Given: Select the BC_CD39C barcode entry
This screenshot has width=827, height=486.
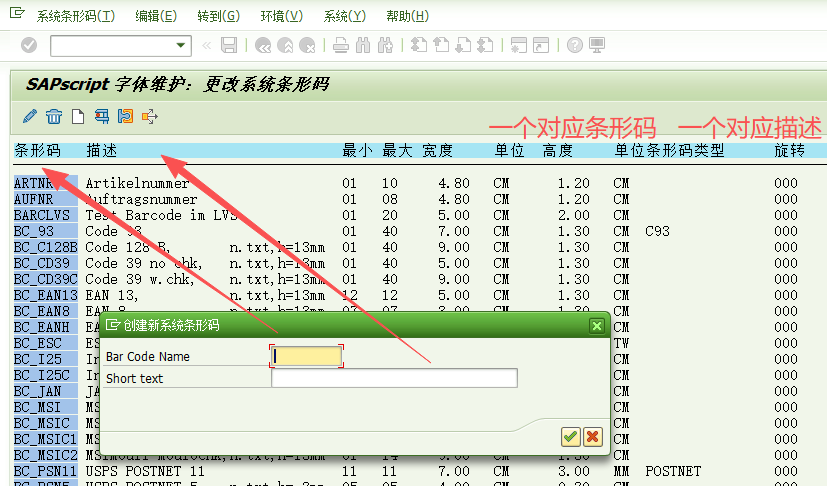Looking at the screenshot, I should [46, 279].
